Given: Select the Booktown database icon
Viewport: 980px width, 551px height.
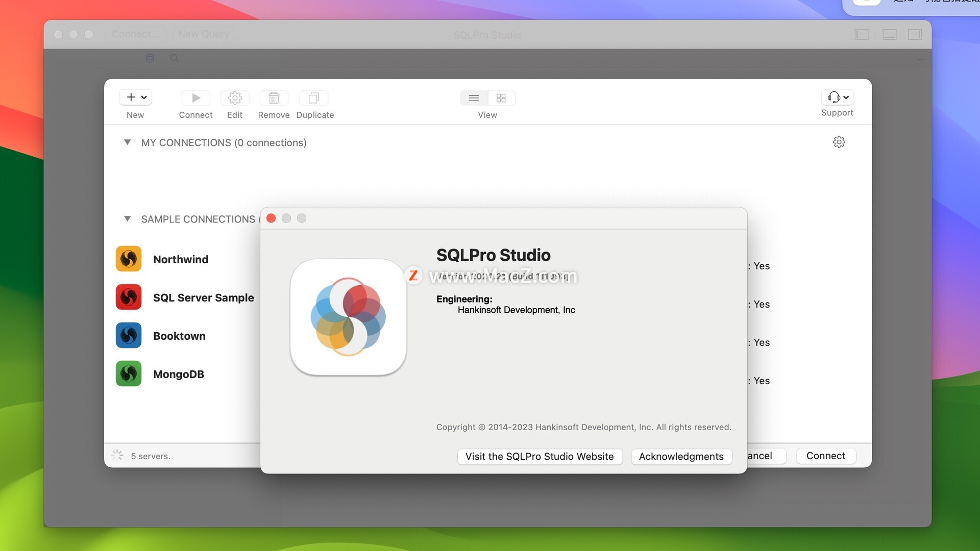Looking at the screenshot, I should (x=129, y=336).
